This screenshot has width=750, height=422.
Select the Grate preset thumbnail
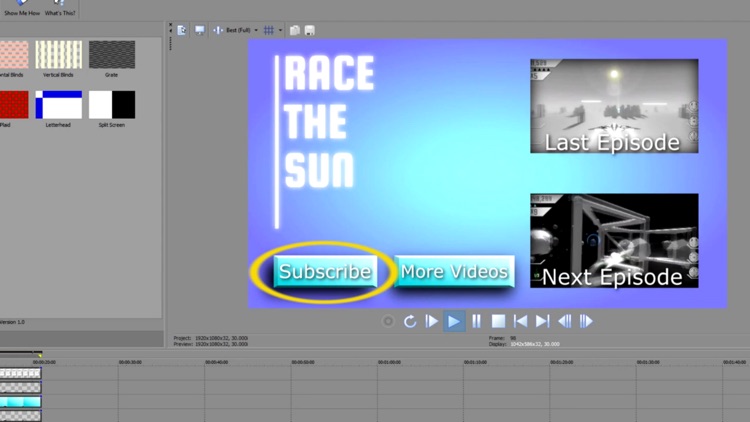tap(112, 55)
